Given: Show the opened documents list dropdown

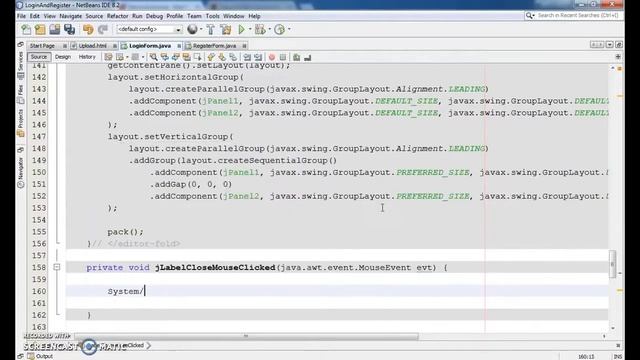Looking at the screenshot, I should click(x=609, y=44).
